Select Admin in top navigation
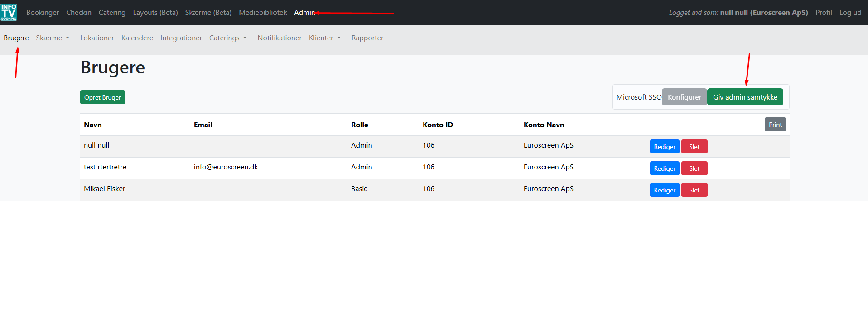Screen dimensions: 868x321 [x=304, y=13]
